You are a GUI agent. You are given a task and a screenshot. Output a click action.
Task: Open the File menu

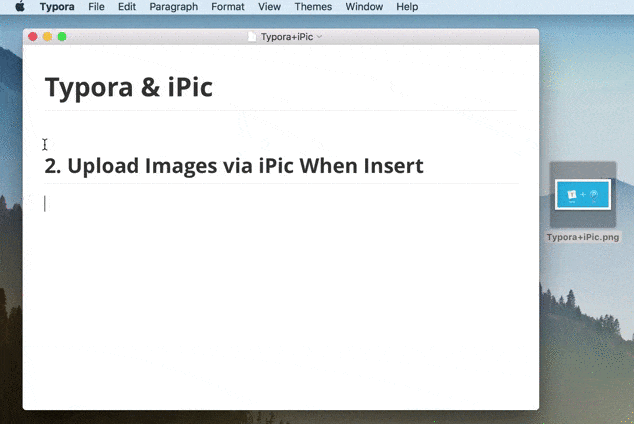[96, 7]
